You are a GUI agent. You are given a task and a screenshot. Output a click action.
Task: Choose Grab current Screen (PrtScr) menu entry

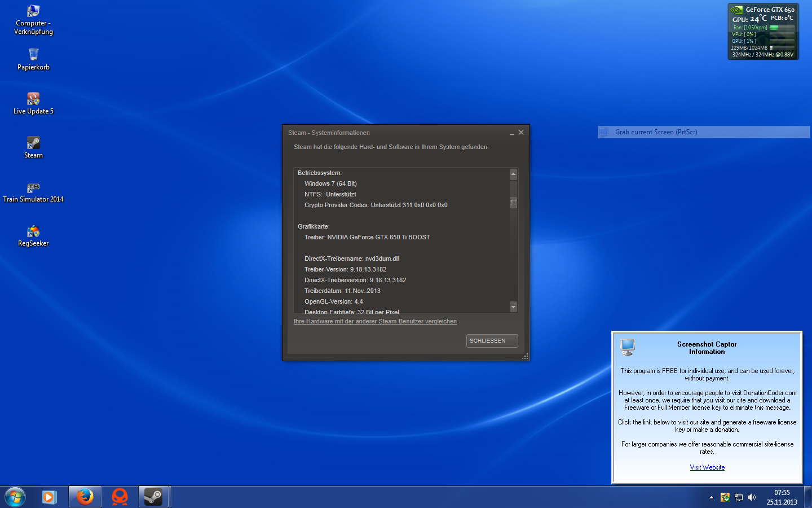[x=704, y=132]
